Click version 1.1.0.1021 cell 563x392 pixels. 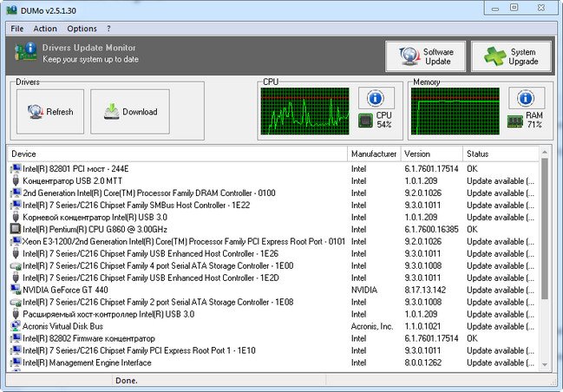pos(423,326)
